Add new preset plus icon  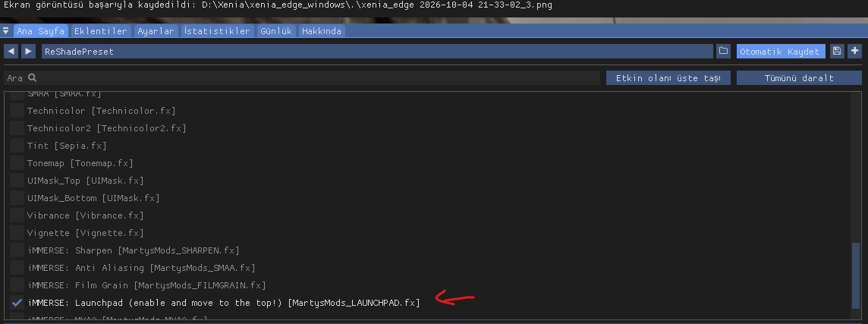coord(854,52)
